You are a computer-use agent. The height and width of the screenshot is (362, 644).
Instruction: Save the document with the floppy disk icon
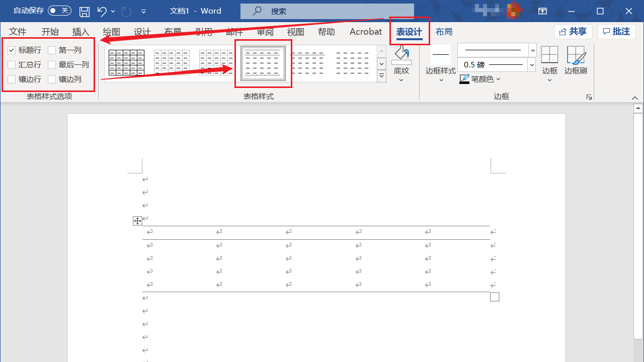point(85,11)
